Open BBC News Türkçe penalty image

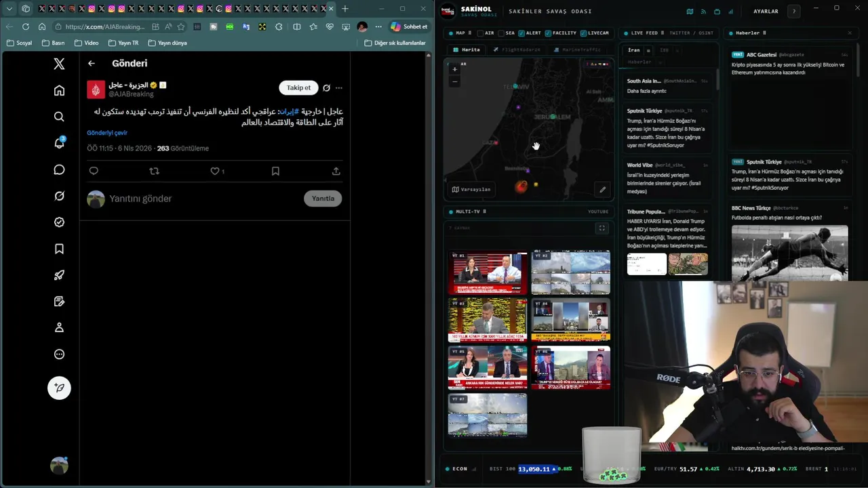[x=789, y=252]
